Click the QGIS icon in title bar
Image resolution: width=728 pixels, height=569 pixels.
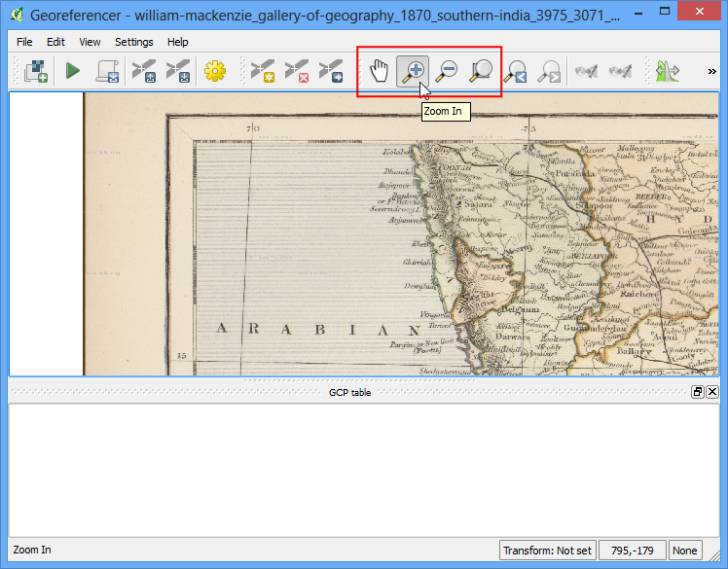point(18,15)
